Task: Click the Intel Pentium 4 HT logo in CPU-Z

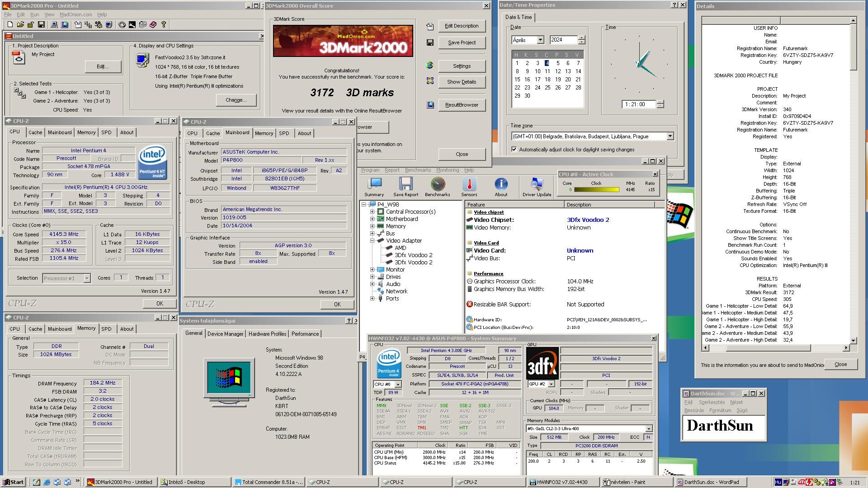Action: pos(152,162)
